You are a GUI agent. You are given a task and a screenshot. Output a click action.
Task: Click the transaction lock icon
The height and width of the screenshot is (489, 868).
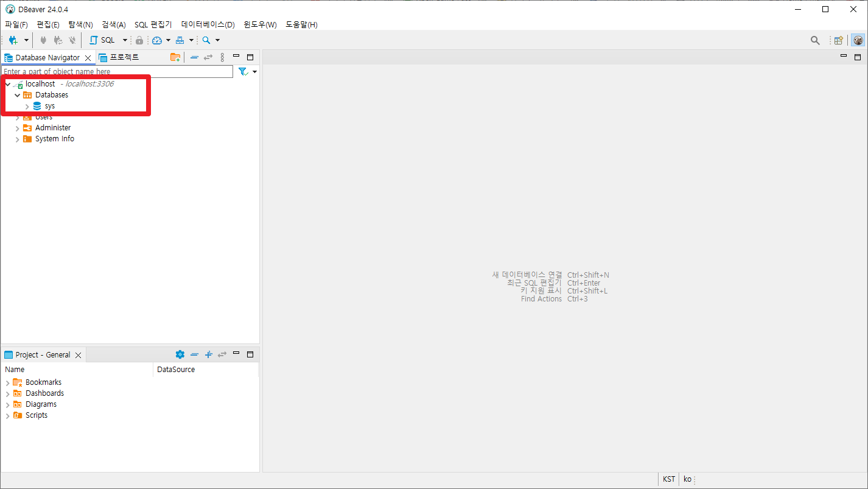[x=139, y=40]
